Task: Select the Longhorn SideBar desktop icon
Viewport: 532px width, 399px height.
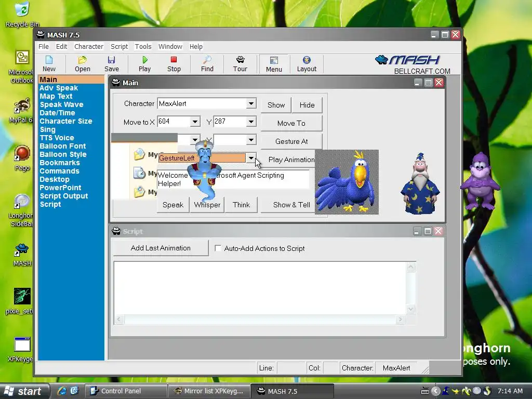Action: coord(21,210)
